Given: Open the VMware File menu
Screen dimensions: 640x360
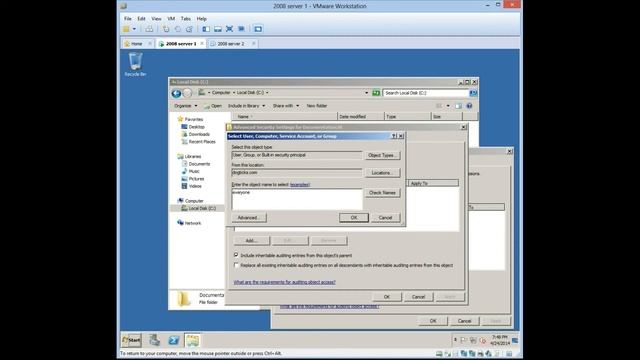Looking at the screenshot, I should (128, 19).
